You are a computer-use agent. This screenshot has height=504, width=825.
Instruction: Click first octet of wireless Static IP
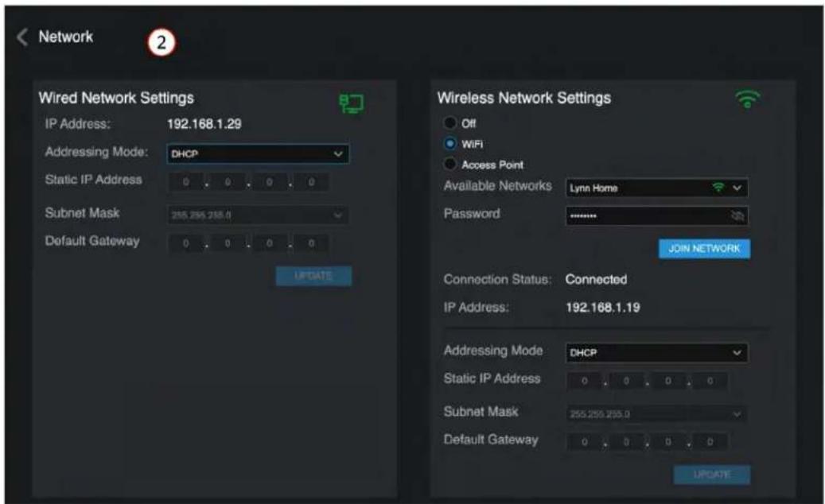click(584, 381)
